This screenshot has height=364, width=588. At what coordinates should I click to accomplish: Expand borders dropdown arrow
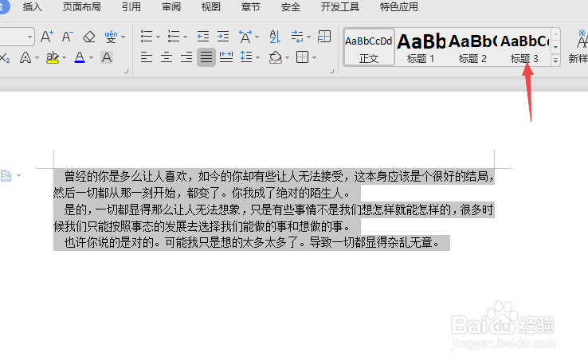314,58
